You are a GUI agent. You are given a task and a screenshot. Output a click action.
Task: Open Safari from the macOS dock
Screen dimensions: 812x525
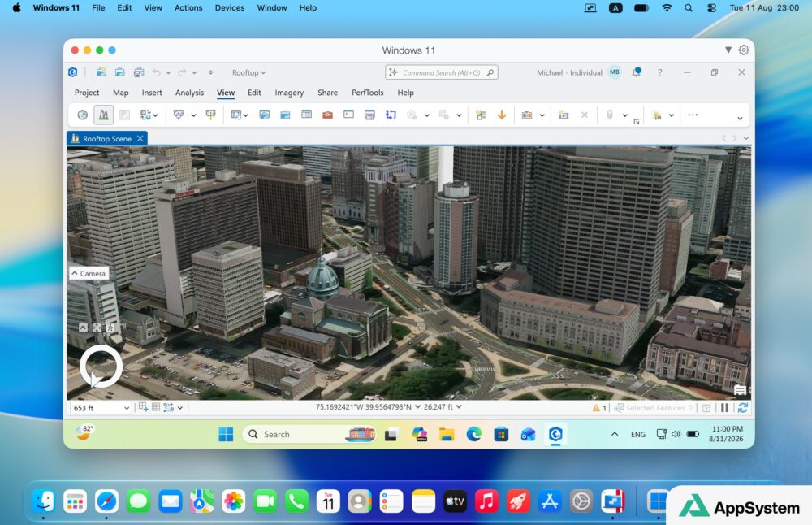tap(106, 501)
